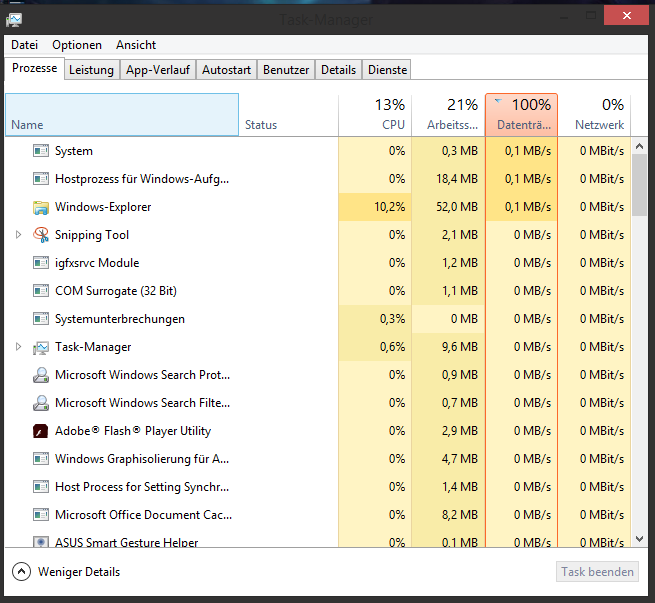Click the Microsoft Office Document Cac... icon
Screen dimensions: 655x603
pos(41,514)
